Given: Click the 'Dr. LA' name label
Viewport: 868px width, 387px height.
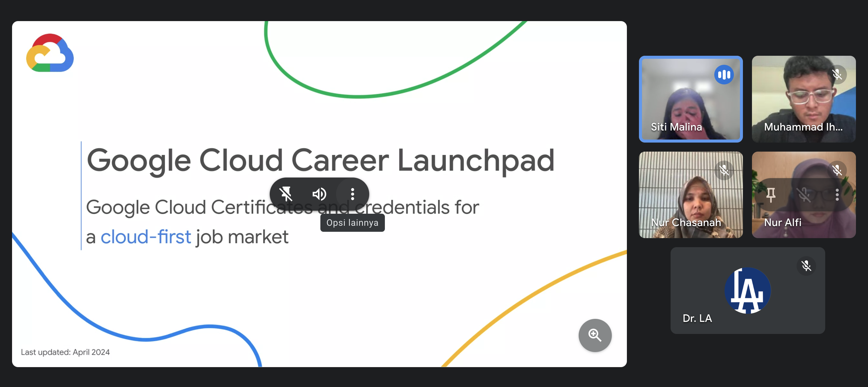Looking at the screenshot, I should click(697, 318).
